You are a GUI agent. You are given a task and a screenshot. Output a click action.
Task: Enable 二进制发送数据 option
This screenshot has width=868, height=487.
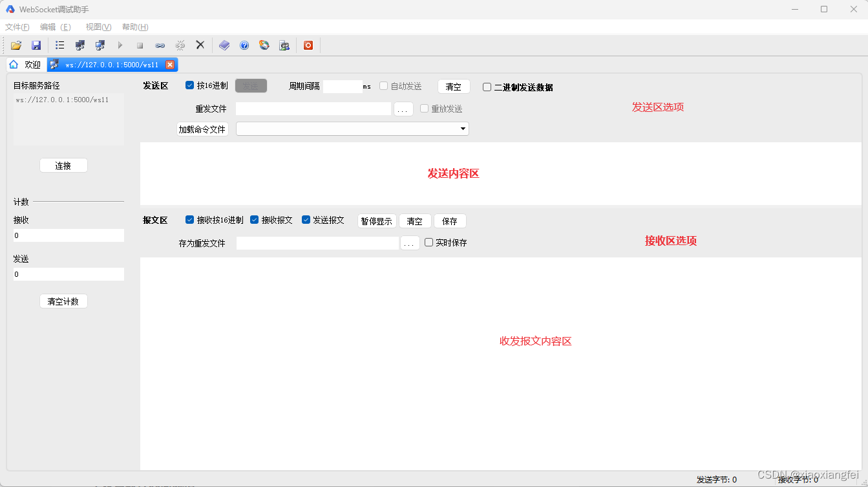(487, 87)
